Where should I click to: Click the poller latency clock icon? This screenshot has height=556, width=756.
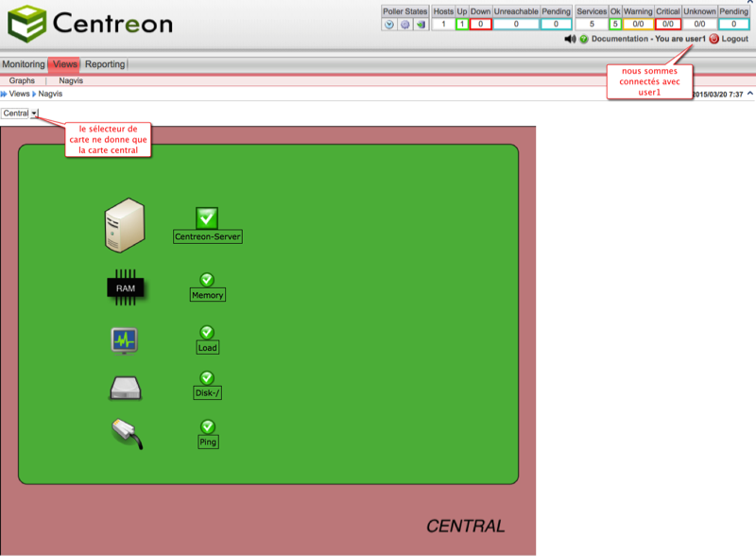388,25
